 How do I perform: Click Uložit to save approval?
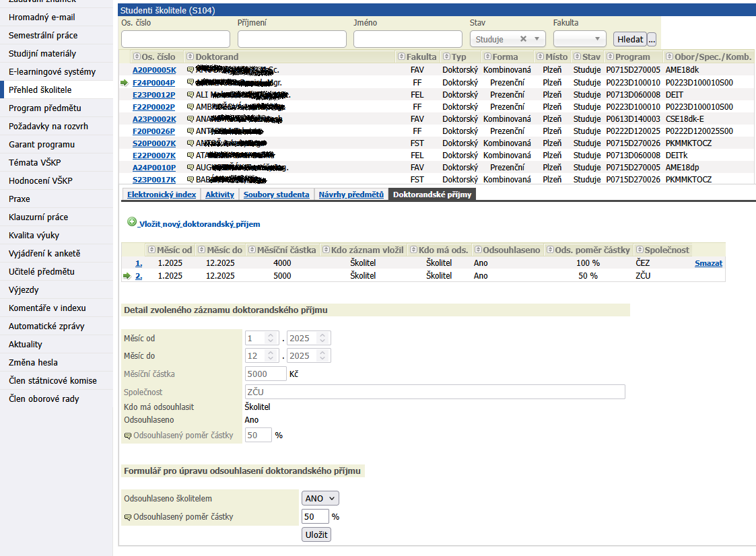click(316, 535)
